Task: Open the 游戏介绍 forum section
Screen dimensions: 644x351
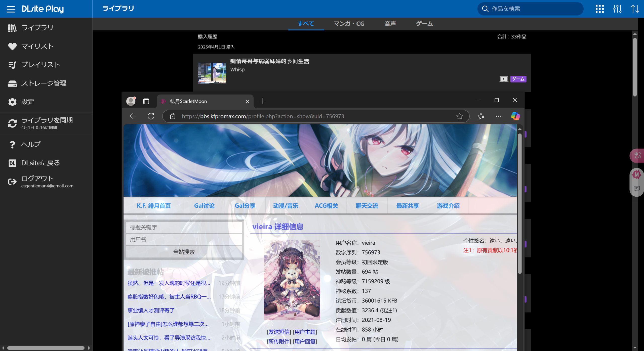Action: 448,206
